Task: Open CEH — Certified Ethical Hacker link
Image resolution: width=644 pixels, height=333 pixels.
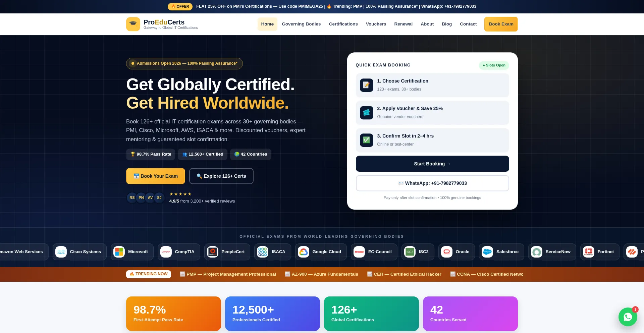Action: [404, 274]
